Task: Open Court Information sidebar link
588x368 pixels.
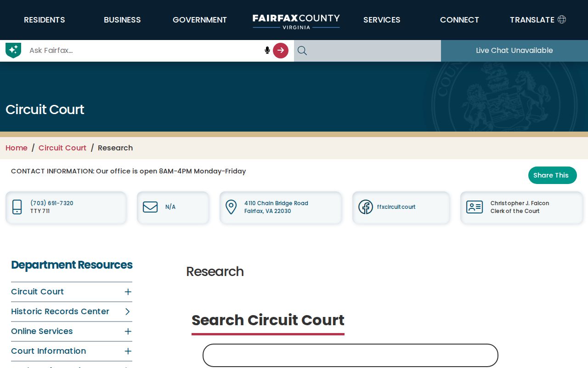Action: click(x=49, y=351)
